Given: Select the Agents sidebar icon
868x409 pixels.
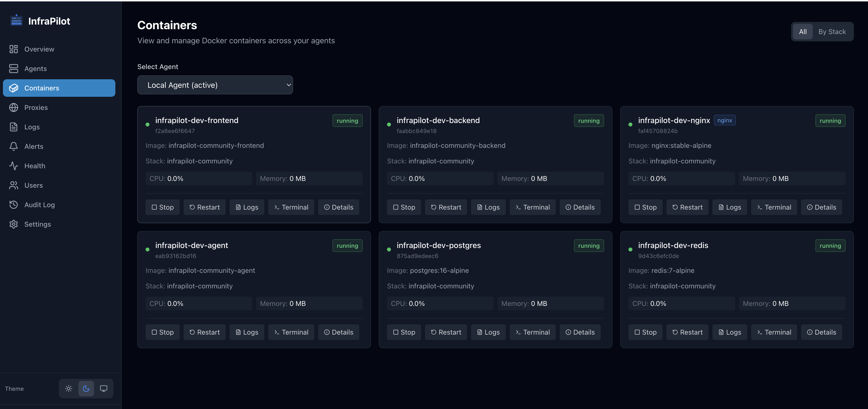Looking at the screenshot, I should (x=13, y=68).
